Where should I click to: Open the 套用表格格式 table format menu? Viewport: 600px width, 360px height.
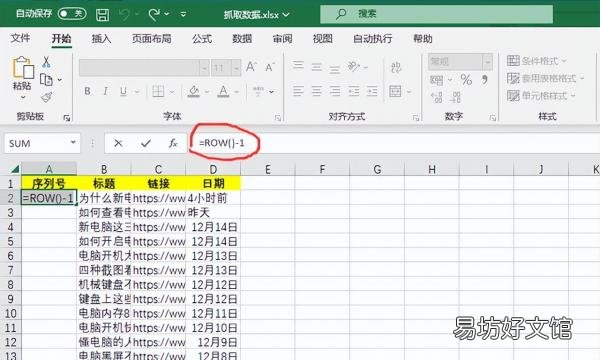(x=546, y=78)
